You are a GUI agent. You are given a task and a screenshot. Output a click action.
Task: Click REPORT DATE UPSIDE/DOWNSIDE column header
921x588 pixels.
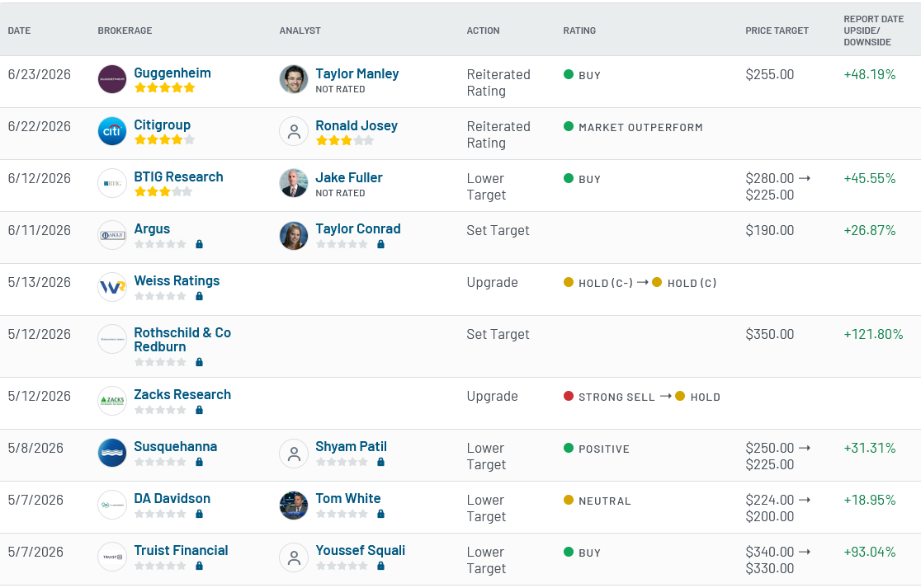point(873,31)
